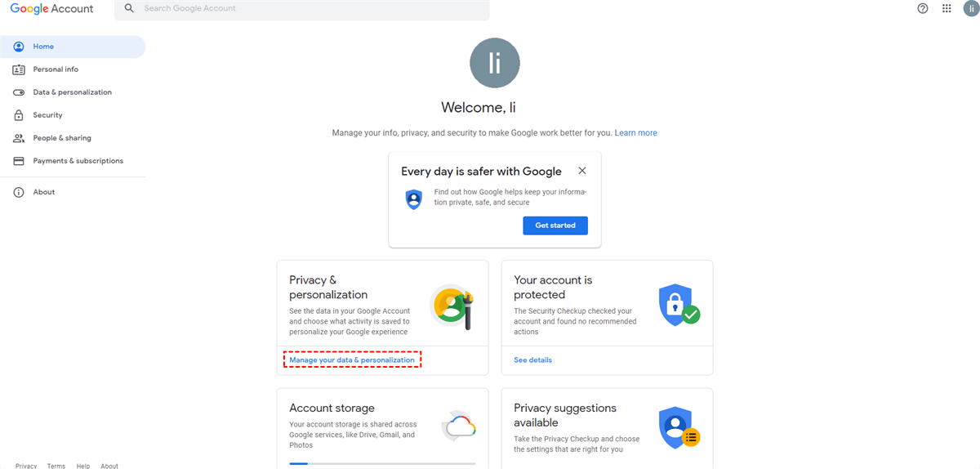980x469 pixels.
Task: Click the Privacy & personalization illustration
Action: [x=452, y=306]
